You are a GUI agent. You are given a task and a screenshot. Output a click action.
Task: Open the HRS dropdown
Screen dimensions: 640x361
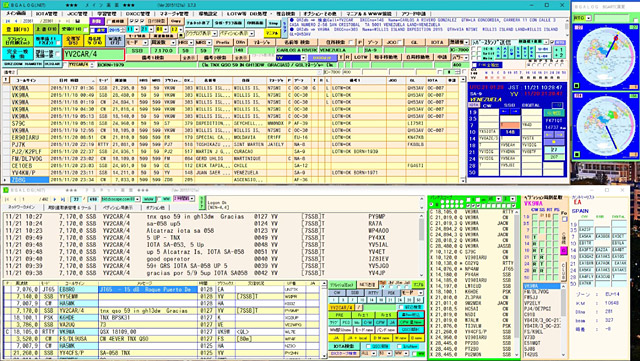click(x=191, y=42)
